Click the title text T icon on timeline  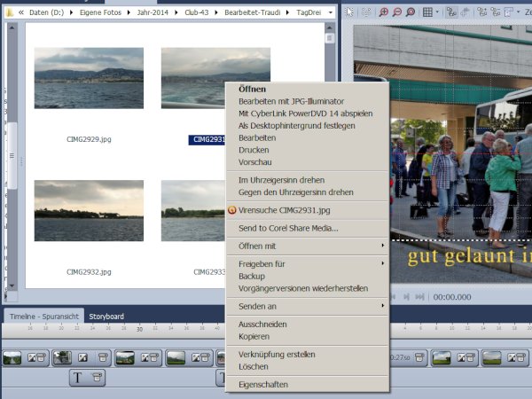click(77, 378)
